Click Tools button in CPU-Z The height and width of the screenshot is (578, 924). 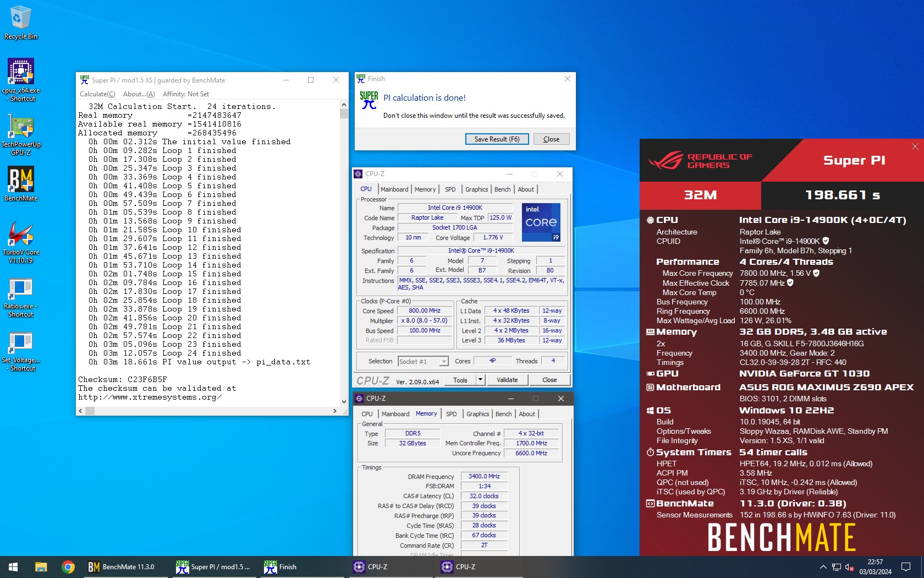click(460, 380)
